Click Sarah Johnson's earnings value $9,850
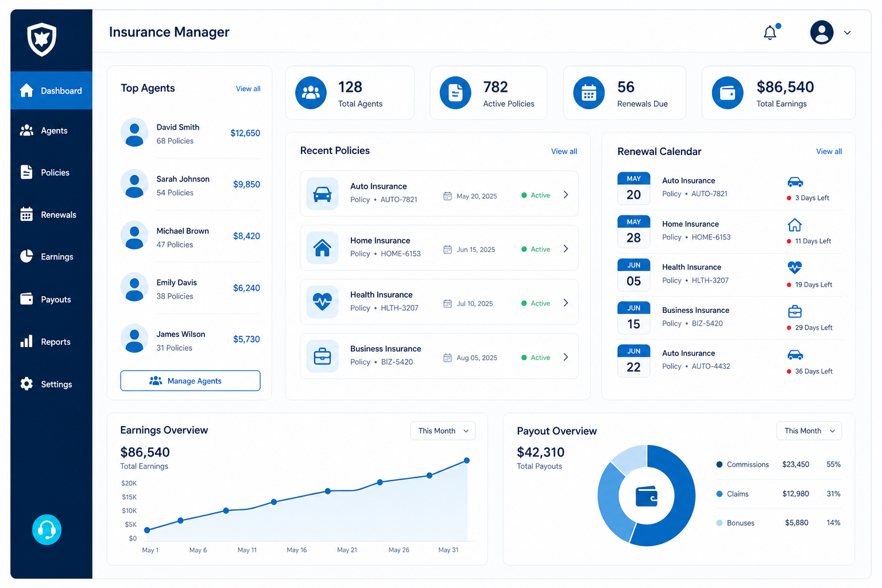882x588 pixels. tap(246, 184)
